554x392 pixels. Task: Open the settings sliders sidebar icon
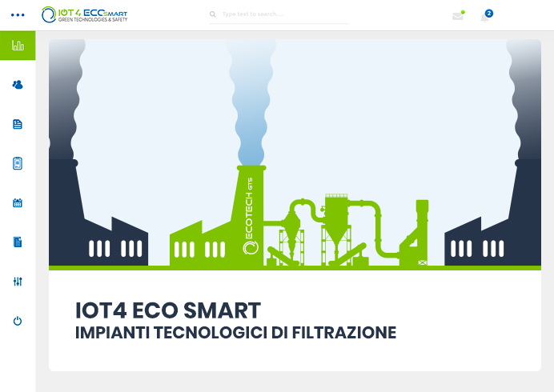tap(18, 282)
